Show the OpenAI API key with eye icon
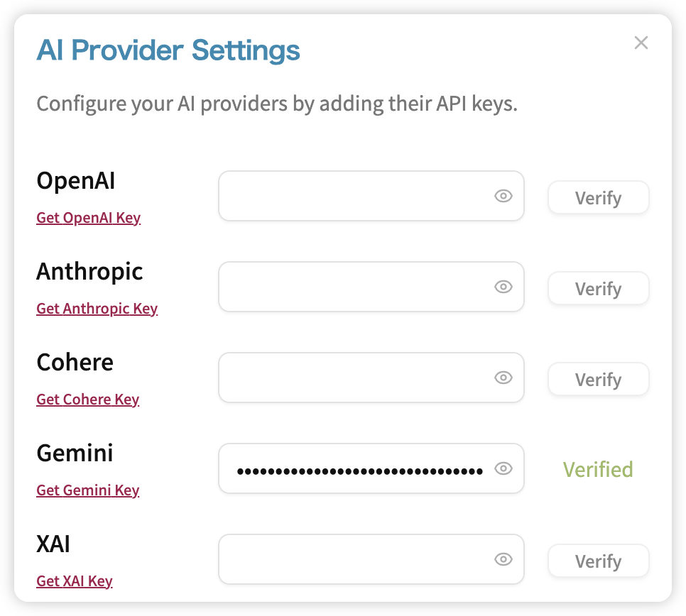Screen dimensions: 686x616 point(503,196)
